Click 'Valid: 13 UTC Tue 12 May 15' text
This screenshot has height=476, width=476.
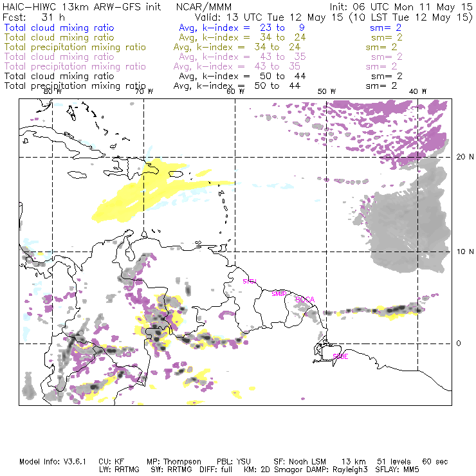(269, 17)
